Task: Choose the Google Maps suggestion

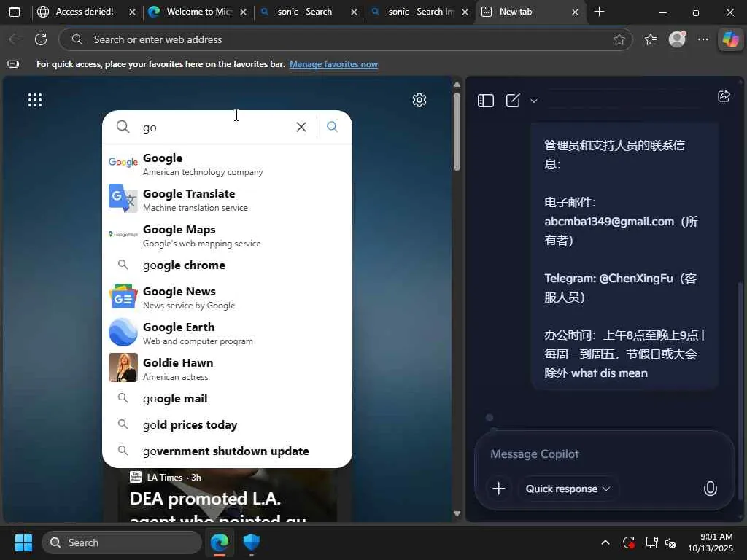Action: point(228,236)
